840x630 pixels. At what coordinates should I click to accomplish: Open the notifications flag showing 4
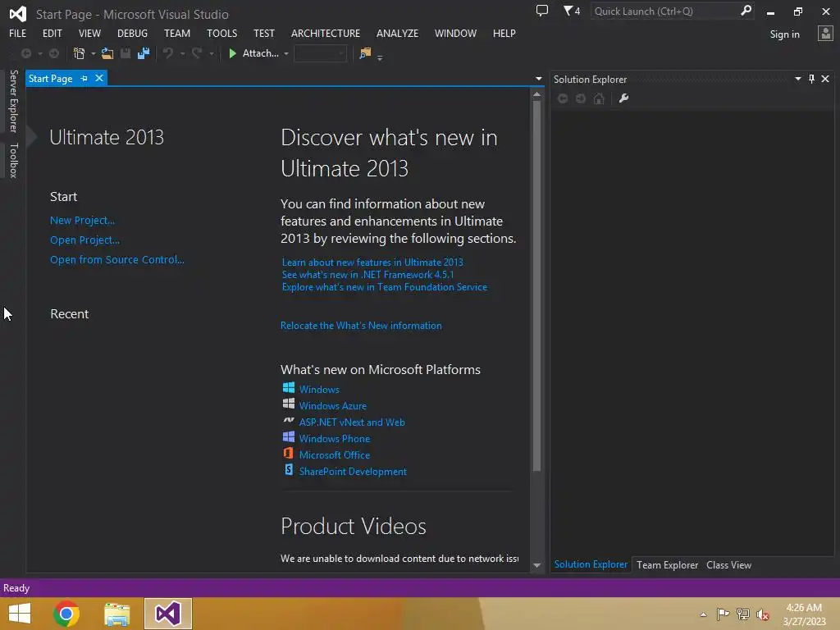pyautogui.click(x=572, y=11)
